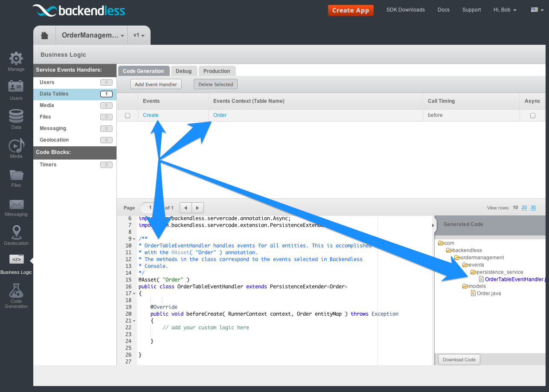Screen dimensions: 549x392
Task: Select Messaging handler category
Action: coord(75,128)
